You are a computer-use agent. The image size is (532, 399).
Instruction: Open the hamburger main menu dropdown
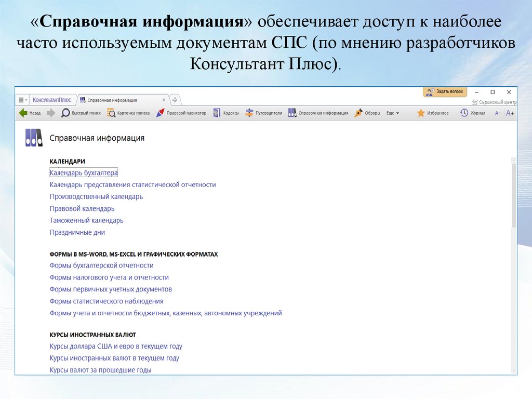coord(23,100)
